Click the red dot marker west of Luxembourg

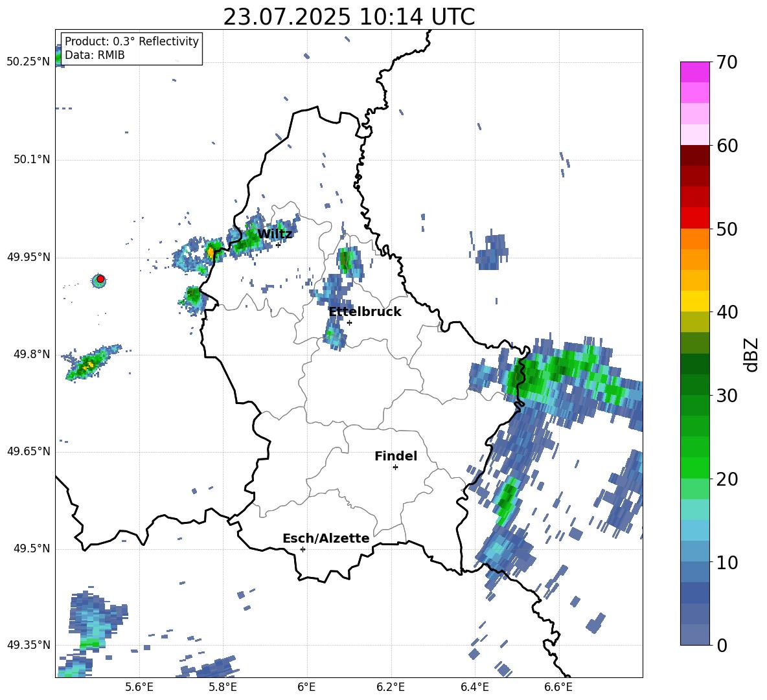tap(100, 279)
